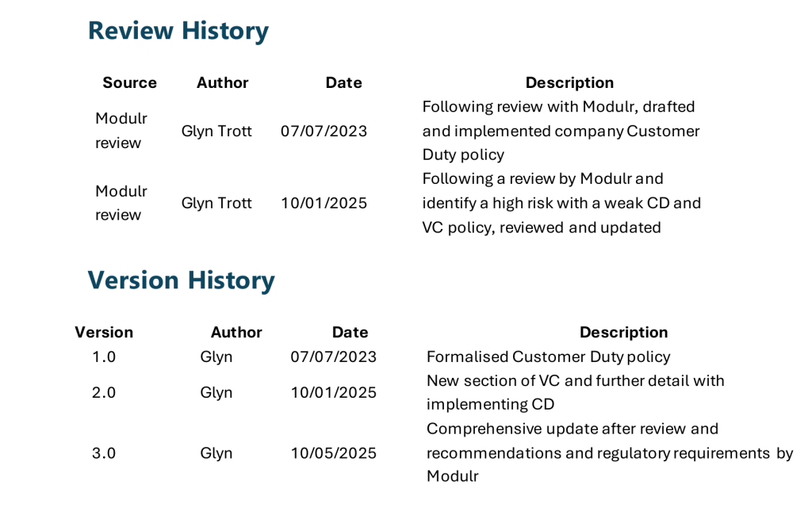
Task: Click Glyn Trott in the 10/01/2025 review row
Action: point(216,203)
